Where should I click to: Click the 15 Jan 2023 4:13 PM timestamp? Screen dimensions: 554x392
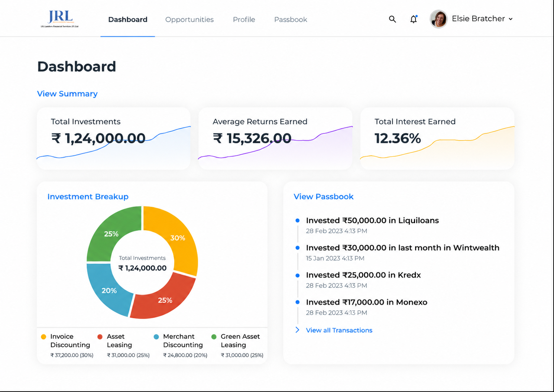pos(335,258)
